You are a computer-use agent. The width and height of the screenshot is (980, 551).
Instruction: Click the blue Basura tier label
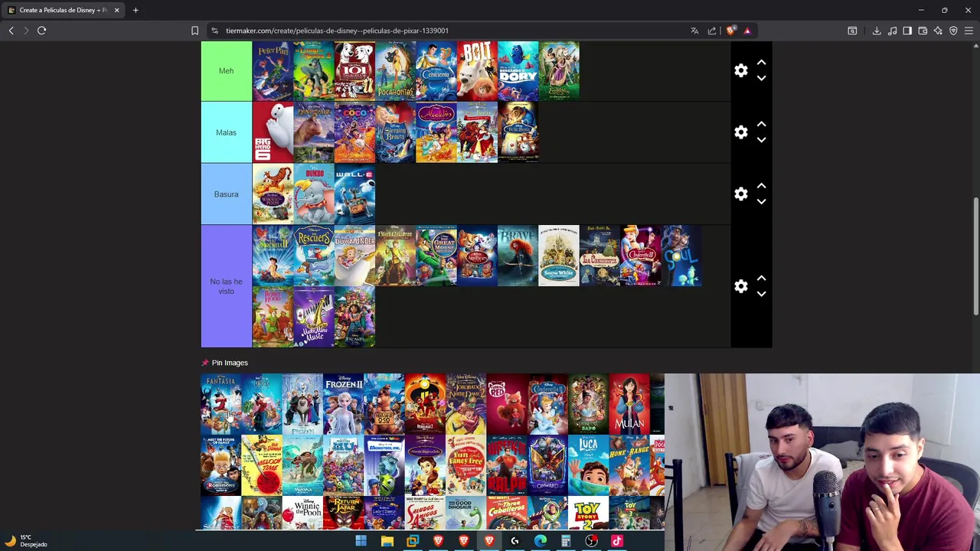pos(226,194)
